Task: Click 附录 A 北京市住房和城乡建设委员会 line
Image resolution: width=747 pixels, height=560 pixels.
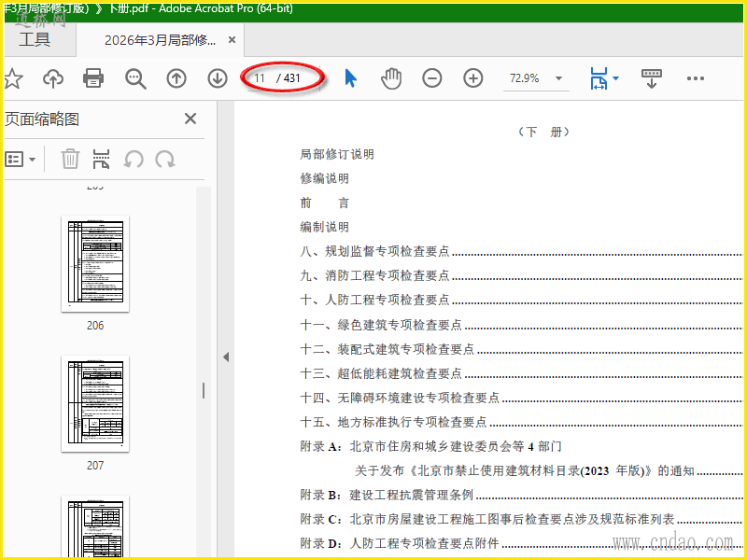Action: (430, 446)
